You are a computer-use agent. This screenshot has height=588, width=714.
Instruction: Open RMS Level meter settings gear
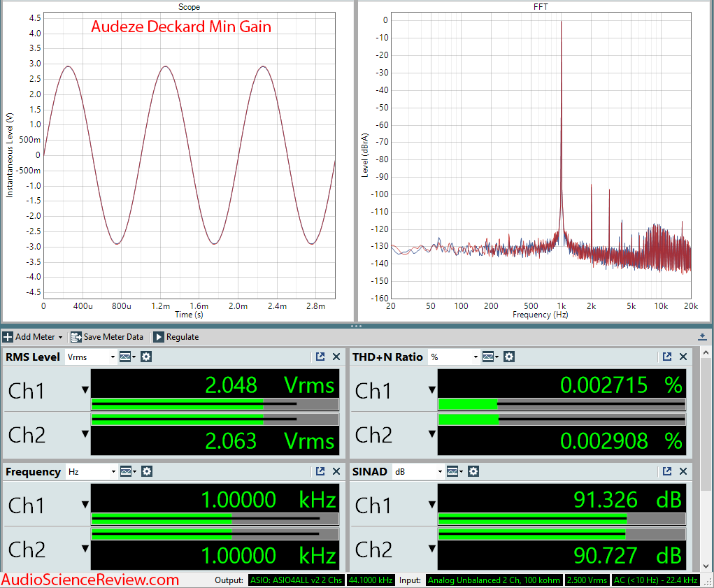[146, 357]
